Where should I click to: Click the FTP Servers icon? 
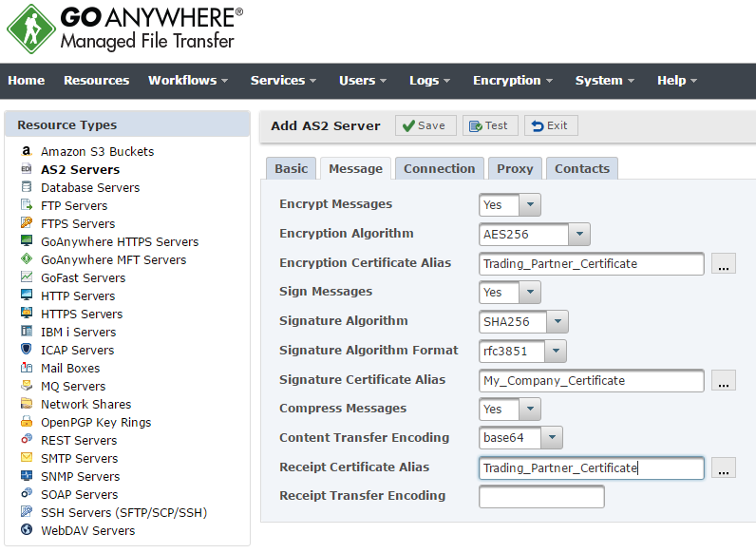[x=27, y=205]
